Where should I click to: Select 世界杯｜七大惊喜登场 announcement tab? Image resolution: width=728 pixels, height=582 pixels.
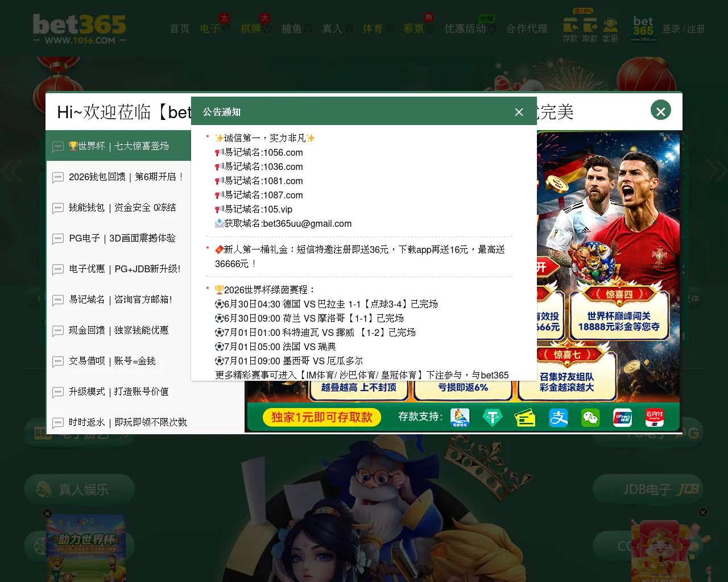[x=118, y=146]
